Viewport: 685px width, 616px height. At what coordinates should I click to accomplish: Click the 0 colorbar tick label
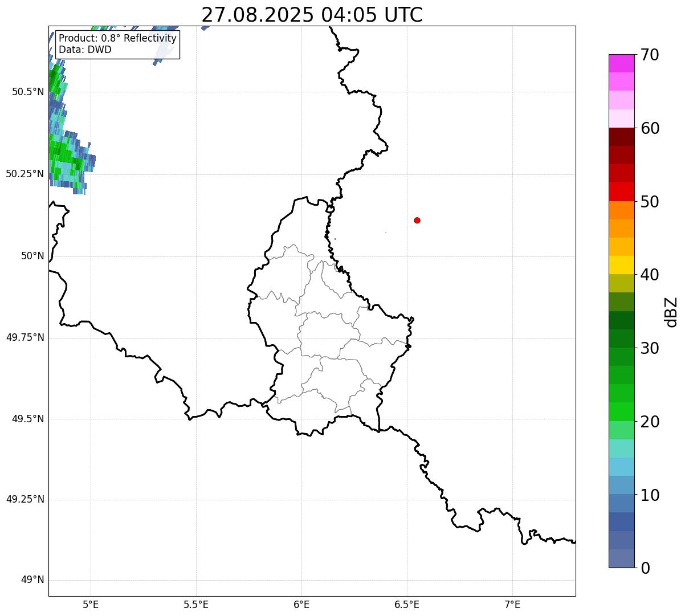pos(646,568)
